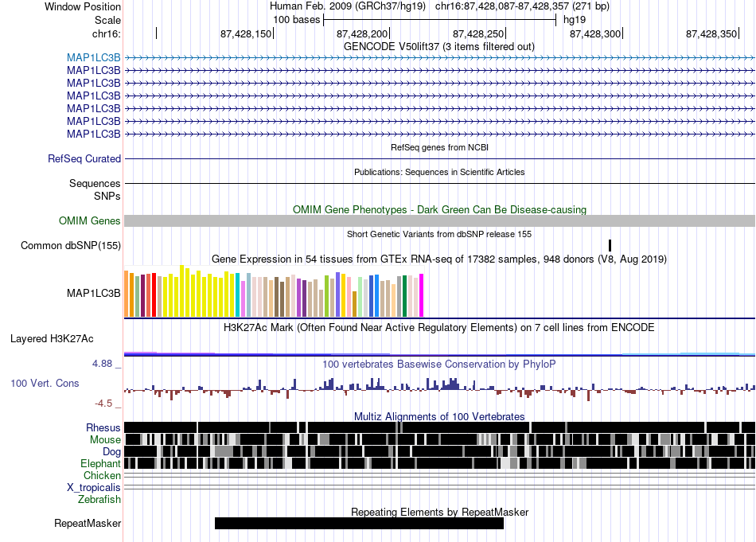Click the hg19 label beside scale bar
The image size is (756, 542).
[575, 20]
